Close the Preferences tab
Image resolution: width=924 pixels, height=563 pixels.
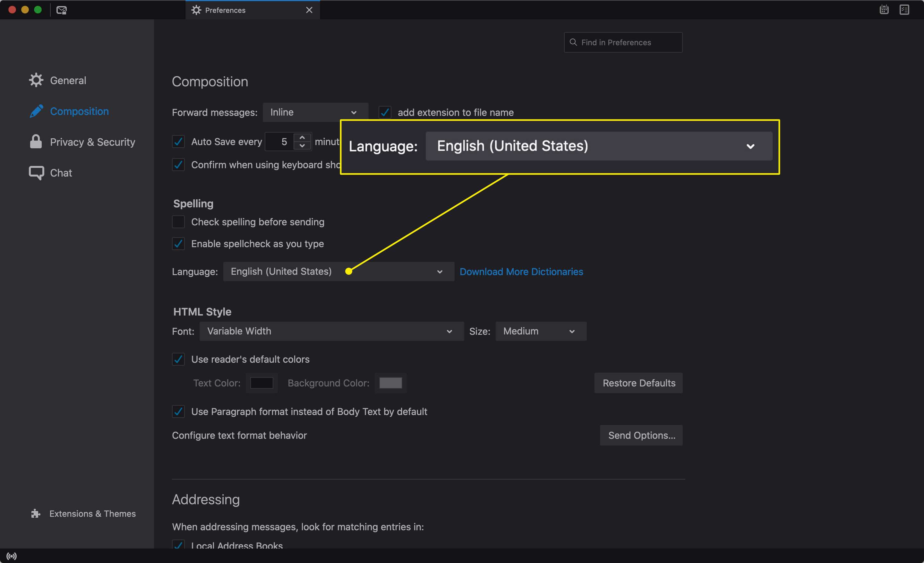point(309,10)
